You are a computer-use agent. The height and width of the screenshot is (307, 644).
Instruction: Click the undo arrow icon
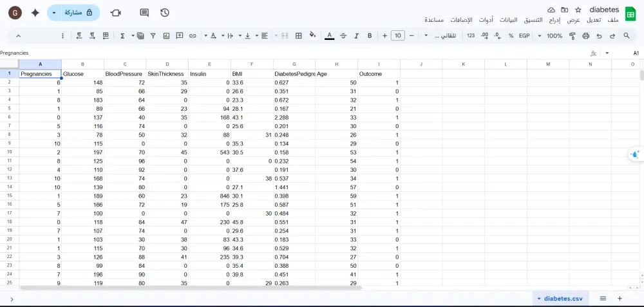[x=599, y=35]
